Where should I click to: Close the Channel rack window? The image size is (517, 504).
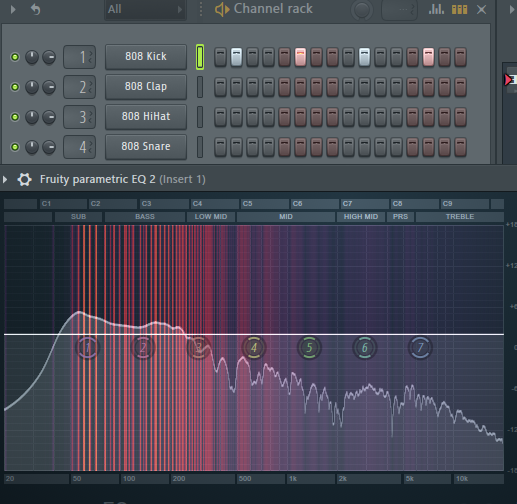481,10
